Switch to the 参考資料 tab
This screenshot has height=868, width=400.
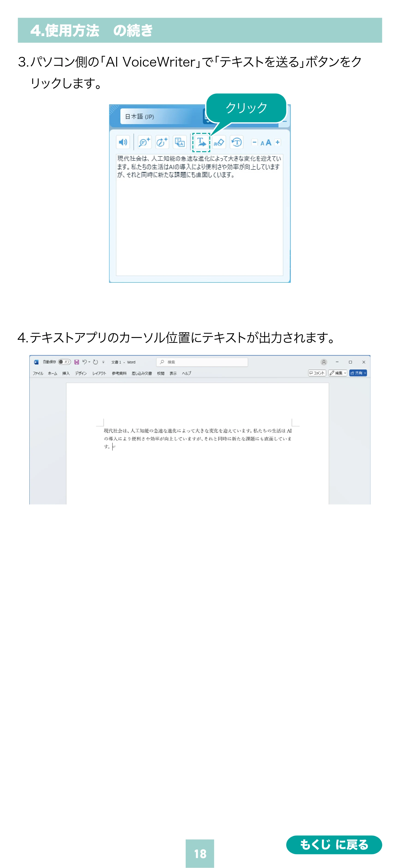[x=119, y=373]
